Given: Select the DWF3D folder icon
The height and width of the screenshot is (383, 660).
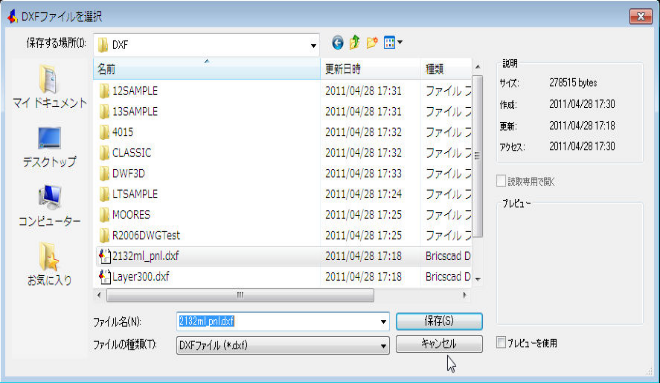Looking at the screenshot, I should tap(104, 173).
